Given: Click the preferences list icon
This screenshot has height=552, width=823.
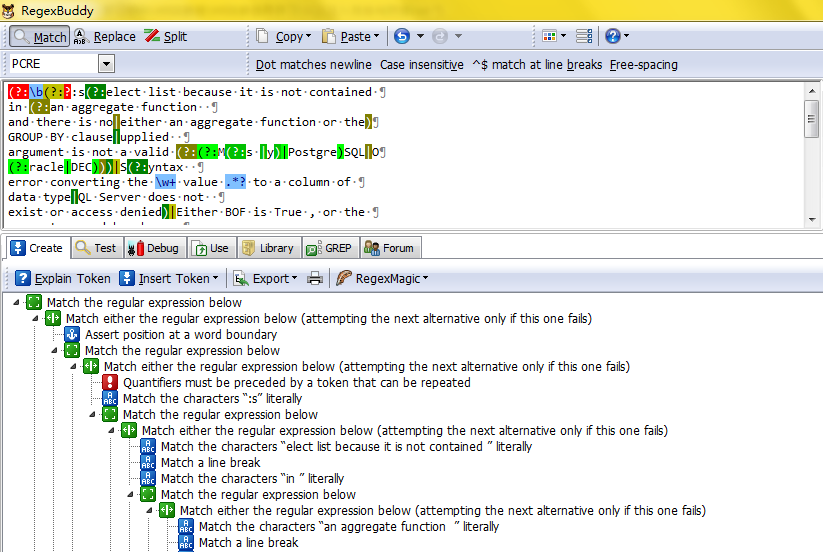Looking at the screenshot, I should click(x=584, y=36).
